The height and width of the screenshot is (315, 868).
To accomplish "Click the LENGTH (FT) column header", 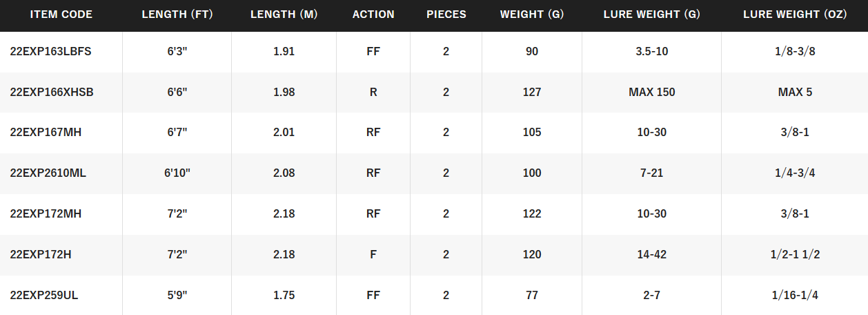I will (177, 14).
